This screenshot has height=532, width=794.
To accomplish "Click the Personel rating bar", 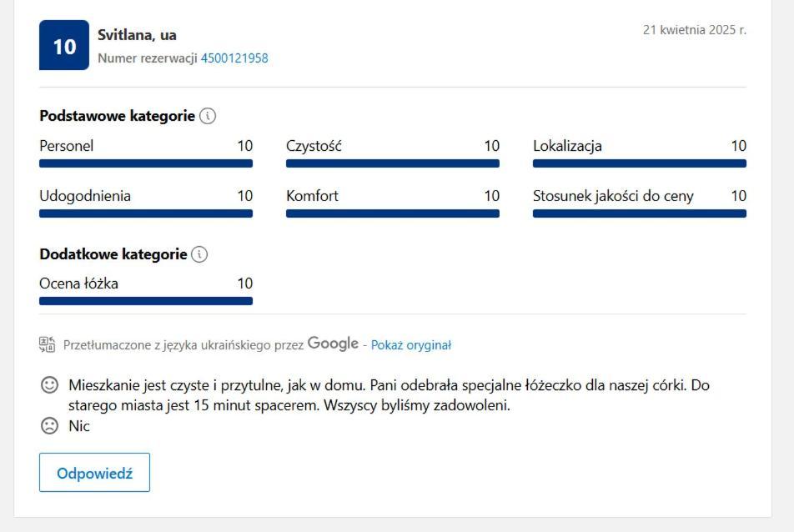I will pyautogui.click(x=146, y=163).
